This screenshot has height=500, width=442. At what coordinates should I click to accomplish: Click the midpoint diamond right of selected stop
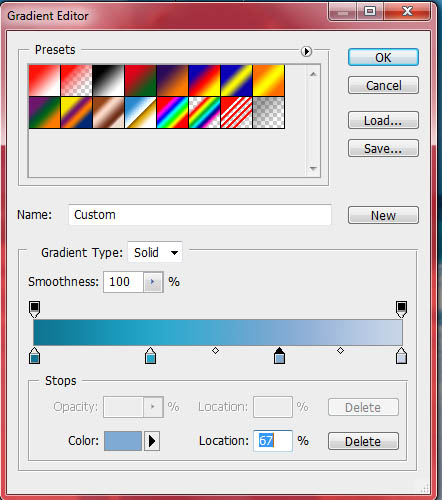340,350
